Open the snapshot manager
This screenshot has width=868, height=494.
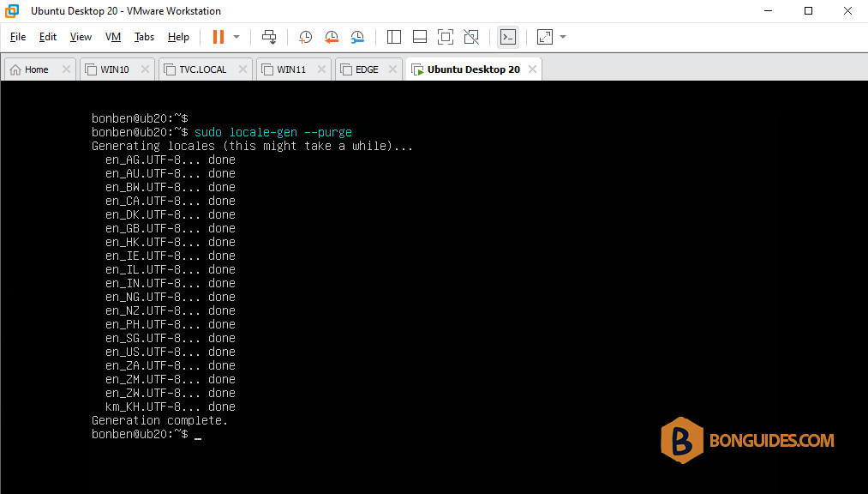point(357,37)
